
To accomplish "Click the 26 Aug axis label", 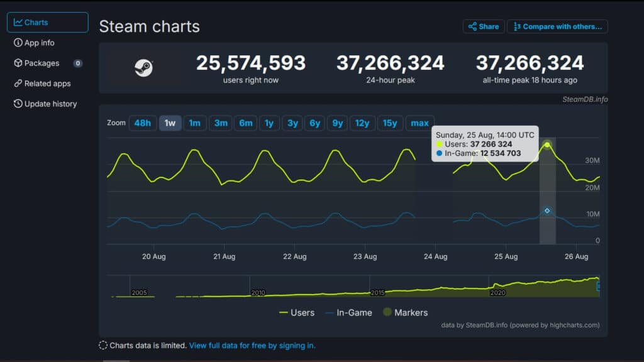I will 576,256.
